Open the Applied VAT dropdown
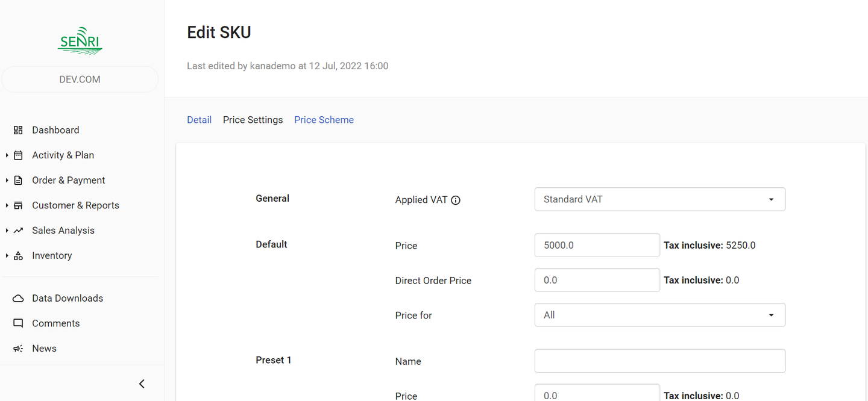The width and height of the screenshot is (868, 401). click(x=659, y=199)
